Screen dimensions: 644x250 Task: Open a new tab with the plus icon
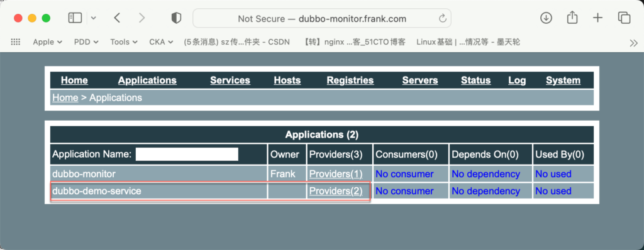(x=597, y=18)
